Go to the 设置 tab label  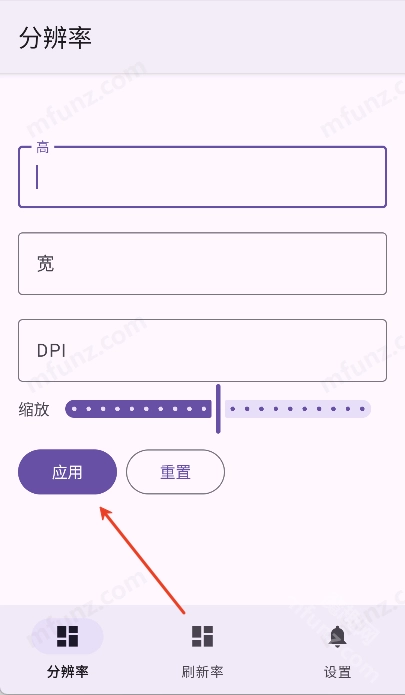[337, 672]
